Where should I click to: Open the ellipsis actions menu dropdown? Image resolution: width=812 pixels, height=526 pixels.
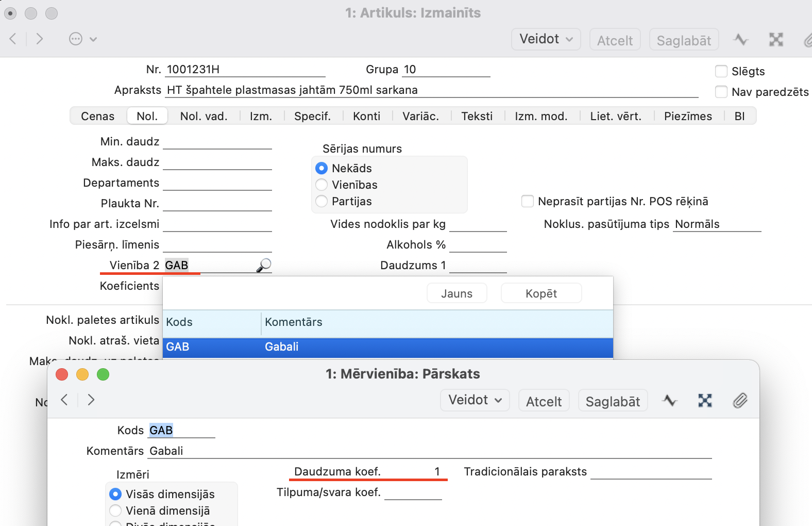tap(82, 39)
